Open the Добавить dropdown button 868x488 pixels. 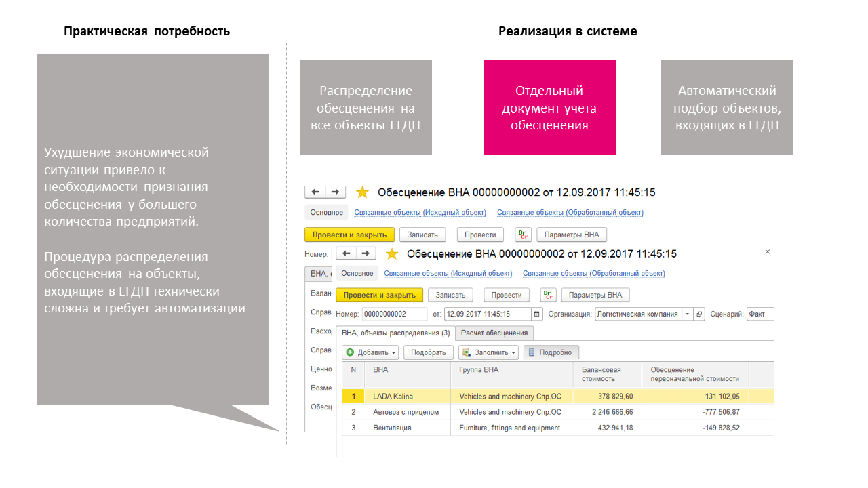[x=370, y=352]
